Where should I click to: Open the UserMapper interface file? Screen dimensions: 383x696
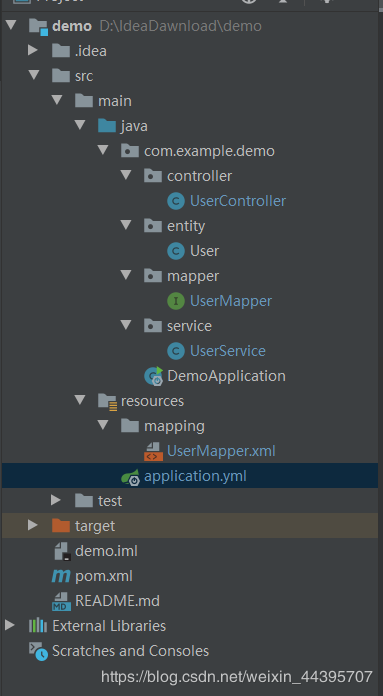[x=231, y=301]
